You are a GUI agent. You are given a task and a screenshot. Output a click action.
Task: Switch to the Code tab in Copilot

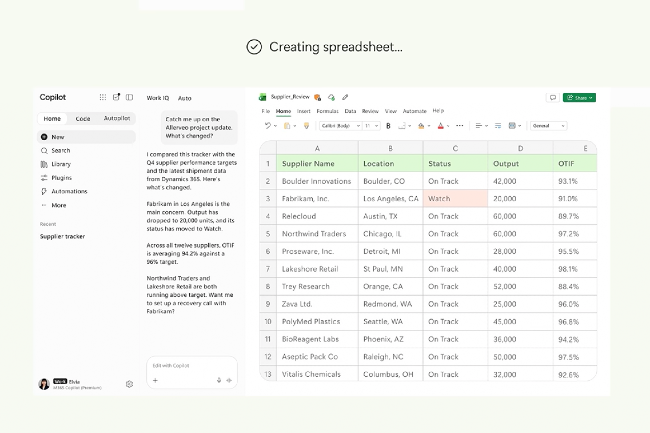(x=83, y=119)
